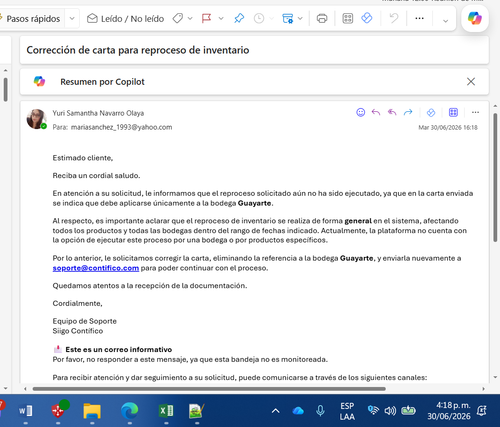This screenshot has height=427, width=500.
Task: Click the message date Mar 30/06/2026 16:18
Action: 448,127
